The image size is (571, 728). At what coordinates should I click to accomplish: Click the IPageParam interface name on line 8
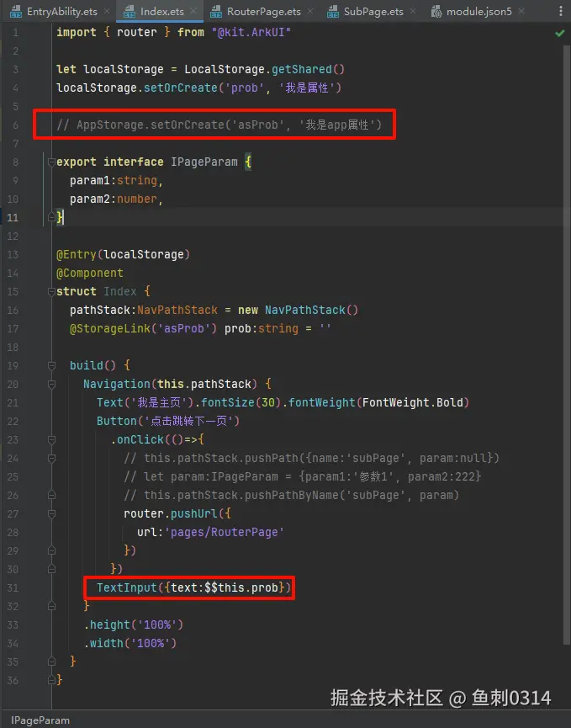pyautogui.click(x=204, y=162)
